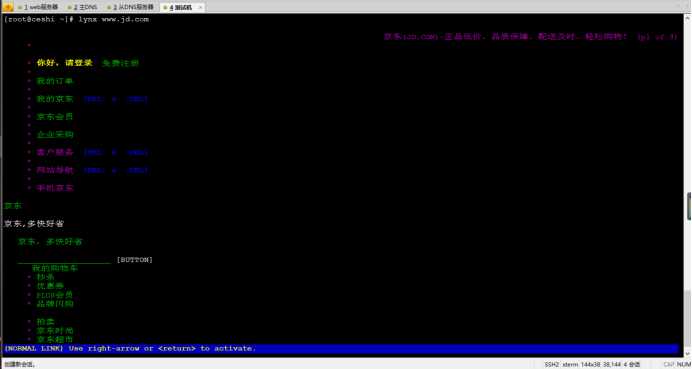This screenshot has width=692, height=369.
Task: Click the blue links beside '我的京东'
Action: [116, 99]
